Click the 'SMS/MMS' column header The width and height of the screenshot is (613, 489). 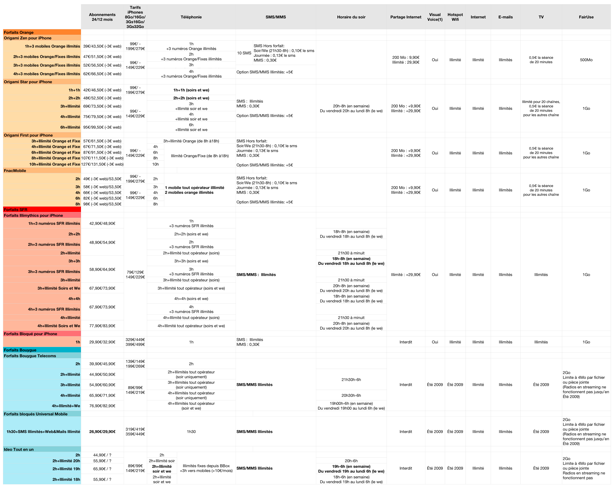pos(276,17)
